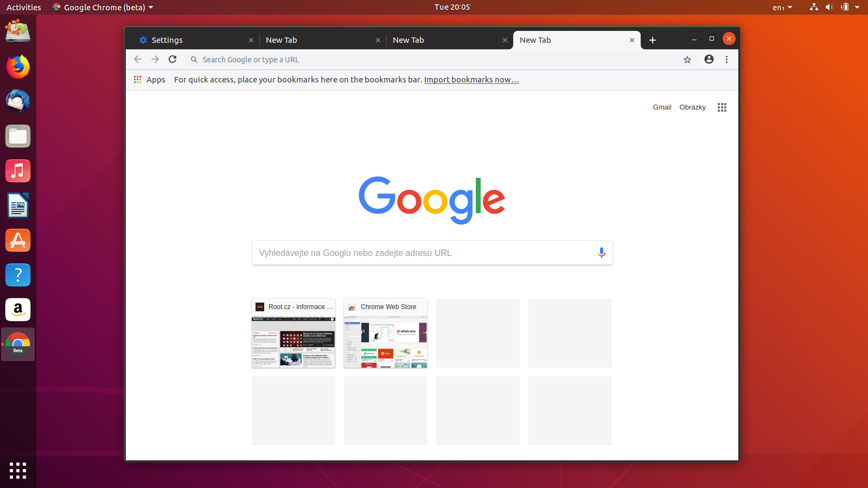Open the Google apps grid
Viewport: 868px width, 488px height.
[x=722, y=107]
